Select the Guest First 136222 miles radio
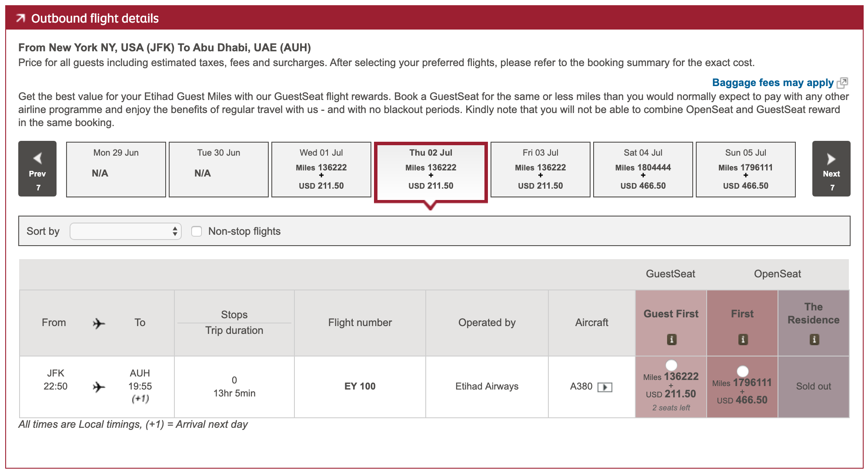This screenshot has height=473, width=868. pos(671,365)
